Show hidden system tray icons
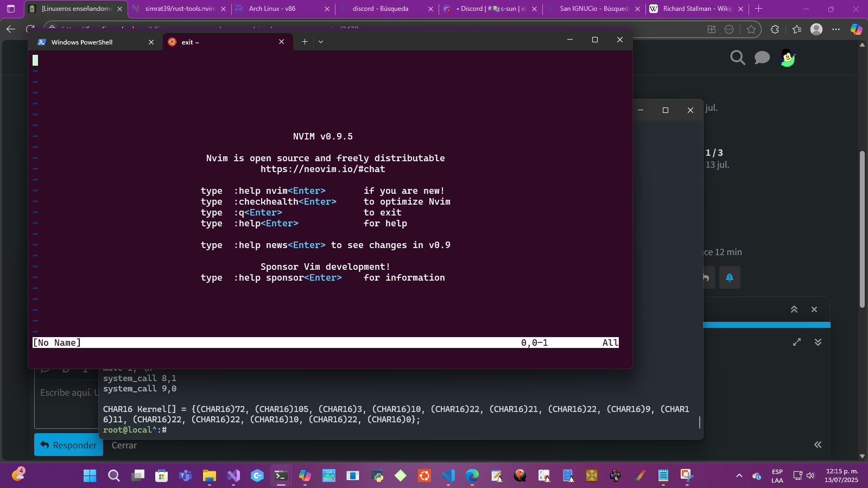 (x=739, y=476)
